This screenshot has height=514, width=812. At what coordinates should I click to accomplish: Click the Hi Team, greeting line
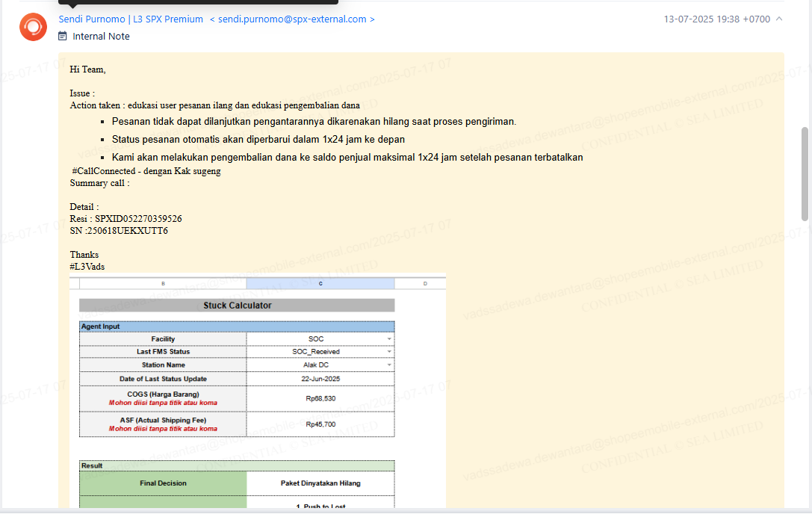tap(88, 69)
